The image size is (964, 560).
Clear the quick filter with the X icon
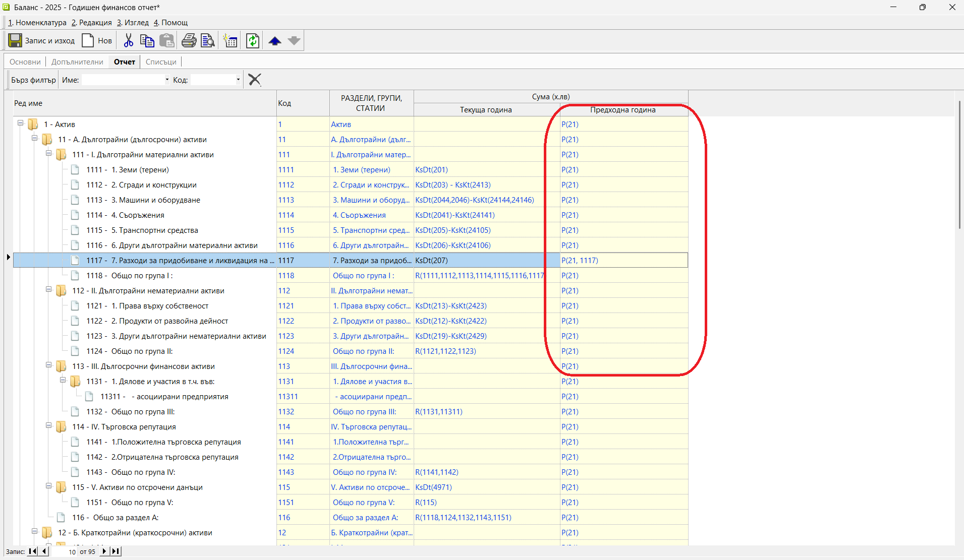point(254,79)
